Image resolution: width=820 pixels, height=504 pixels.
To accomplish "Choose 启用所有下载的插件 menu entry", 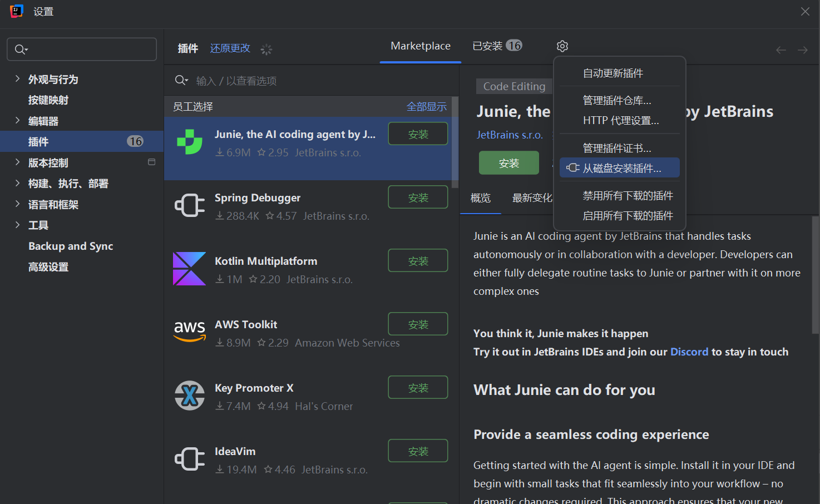I will pos(620,216).
